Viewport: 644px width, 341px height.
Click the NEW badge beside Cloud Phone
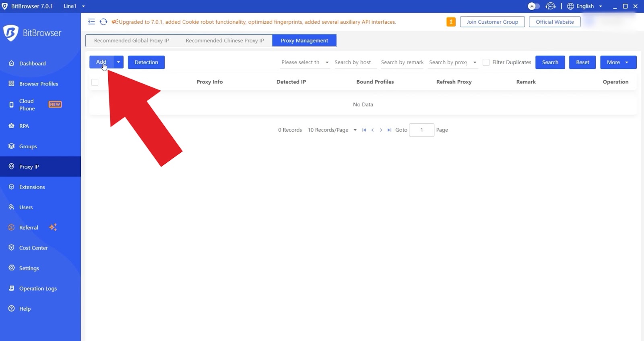click(x=55, y=104)
